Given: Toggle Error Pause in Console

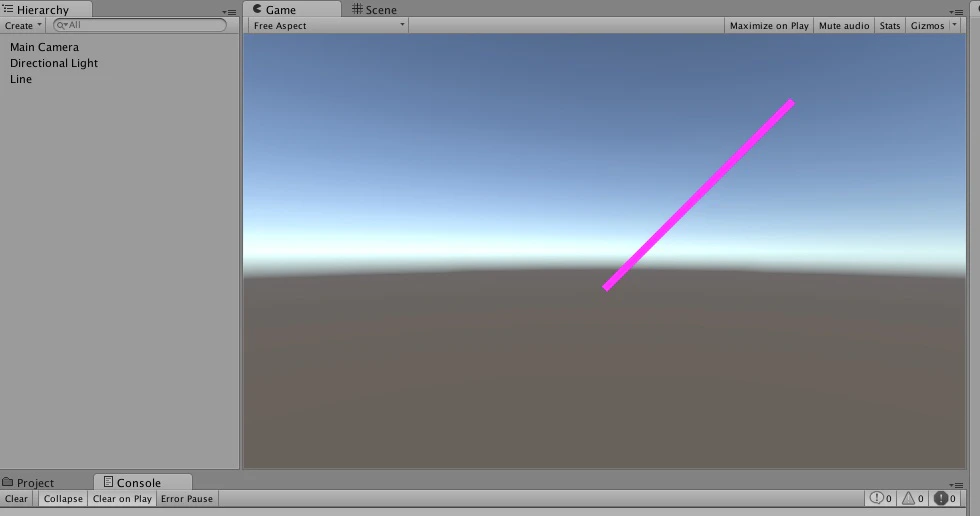Looking at the screenshot, I should (x=187, y=499).
